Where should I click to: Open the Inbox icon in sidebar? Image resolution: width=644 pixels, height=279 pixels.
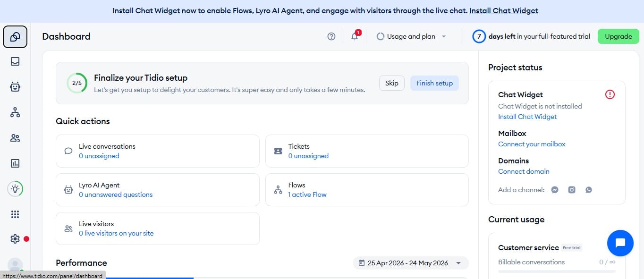point(15,61)
